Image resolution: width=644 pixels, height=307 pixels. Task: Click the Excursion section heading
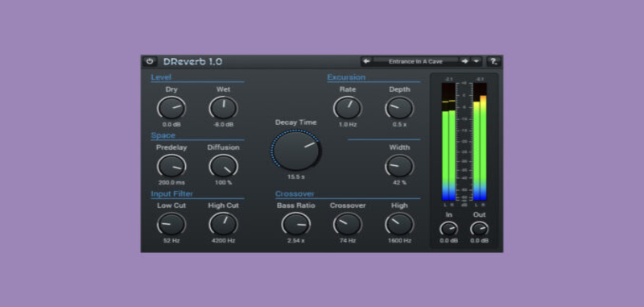[x=346, y=77]
